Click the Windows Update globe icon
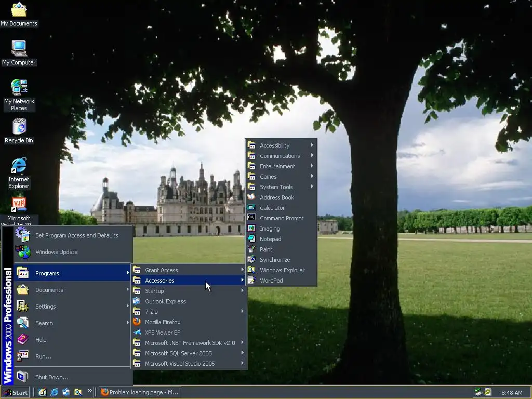The width and height of the screenshot is (532, 399). 23,252
